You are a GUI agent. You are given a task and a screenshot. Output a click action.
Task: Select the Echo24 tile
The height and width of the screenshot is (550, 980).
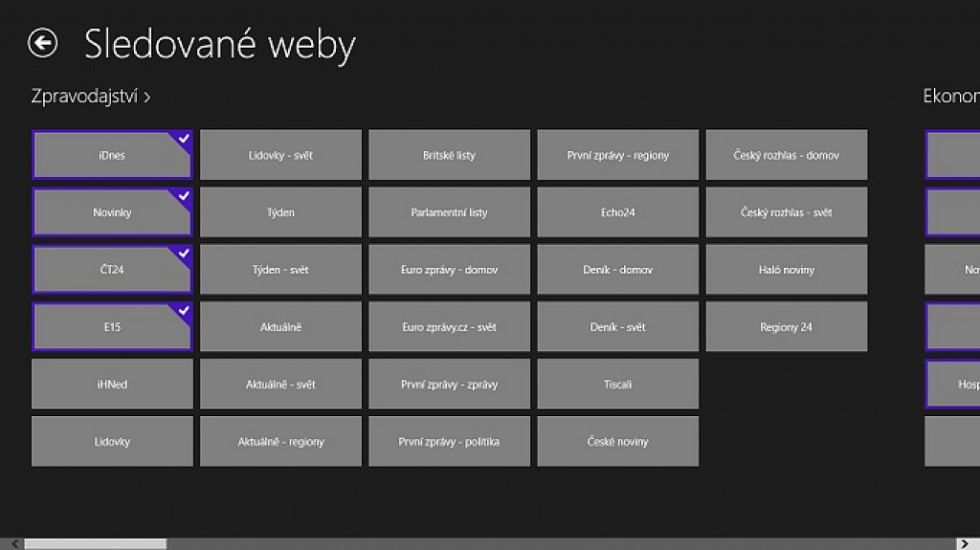tap(618, 212)
